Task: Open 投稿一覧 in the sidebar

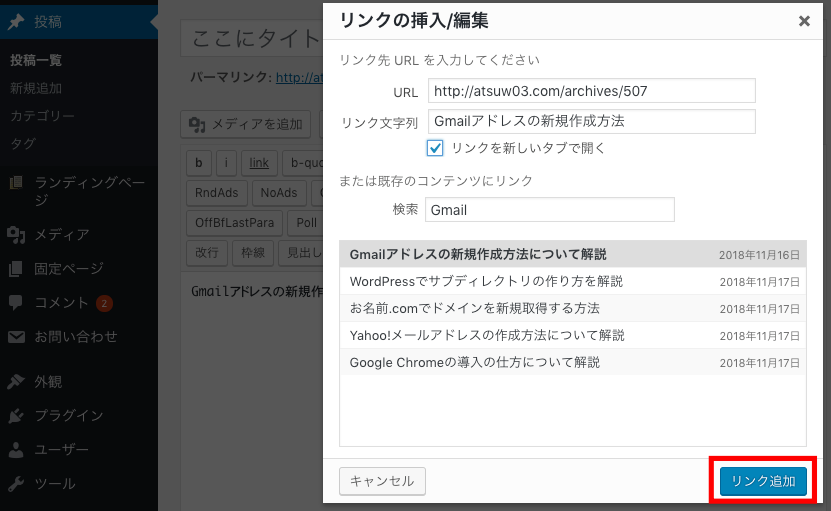Action: pos(36,60)
